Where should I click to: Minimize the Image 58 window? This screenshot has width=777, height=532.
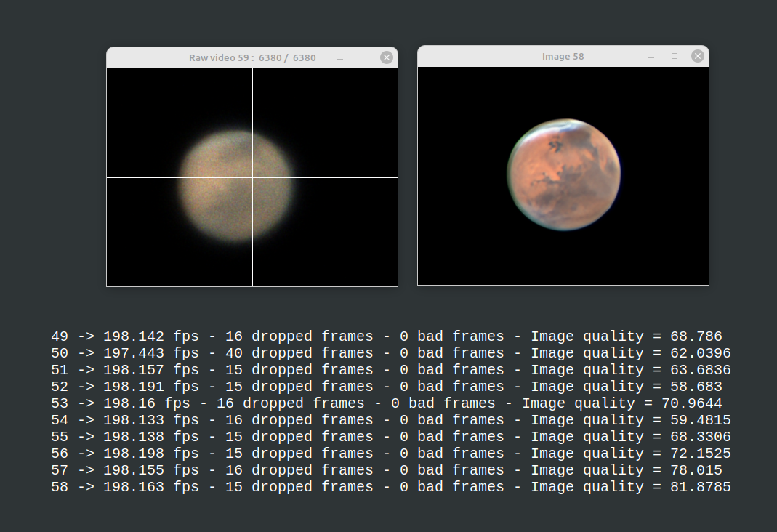tap(651, 57)
